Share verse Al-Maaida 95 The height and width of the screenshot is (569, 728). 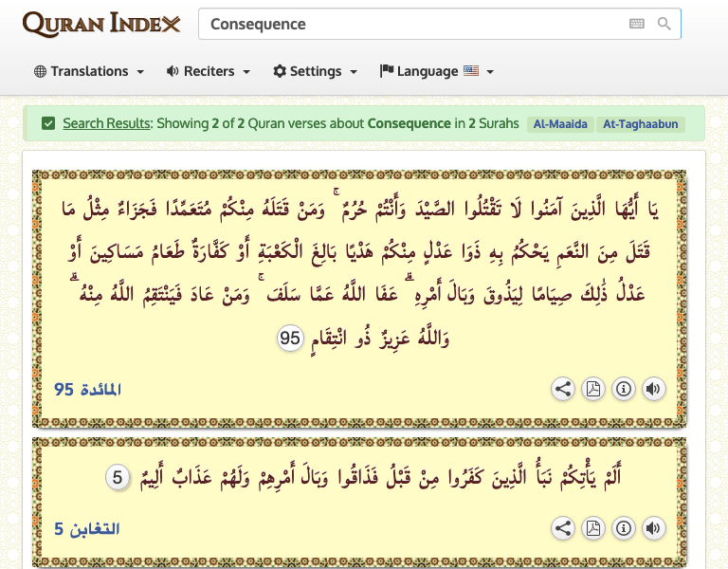562,389
